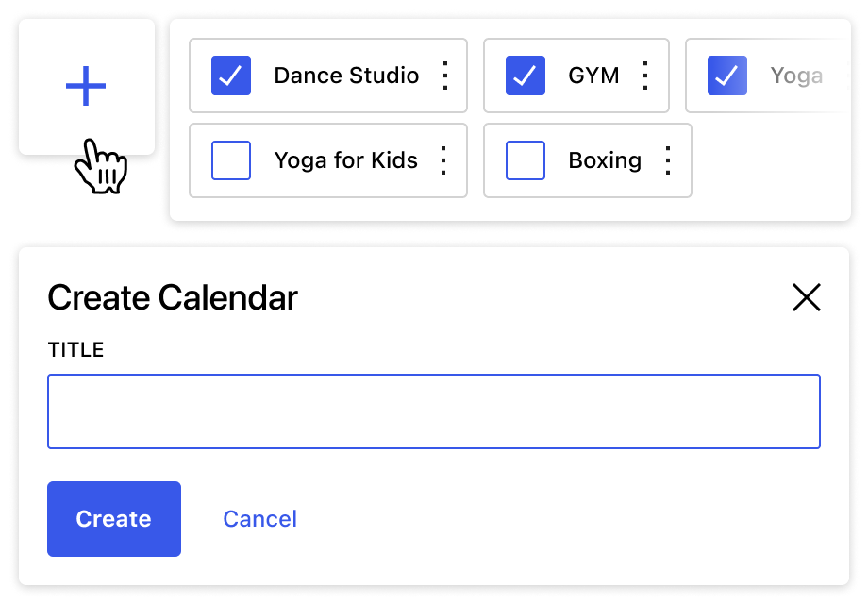
Task: Enable the Yoga for Kids checkbox
Action: pos(231,160)
